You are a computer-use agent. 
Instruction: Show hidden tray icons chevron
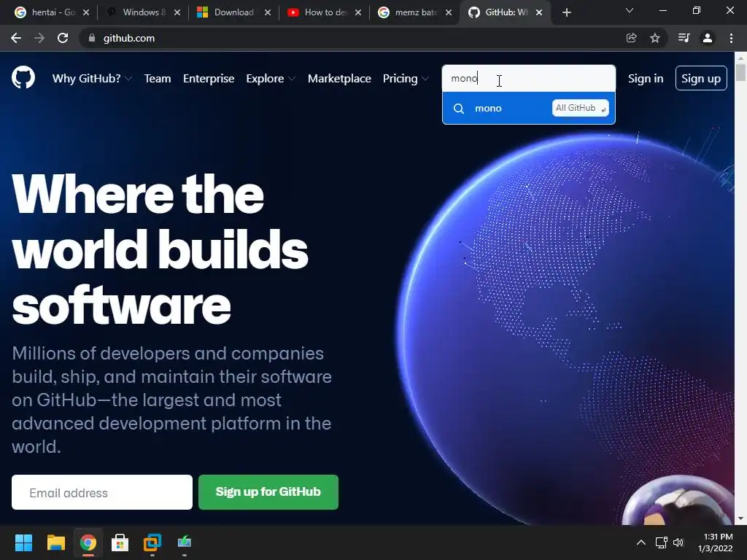point(641,542)
